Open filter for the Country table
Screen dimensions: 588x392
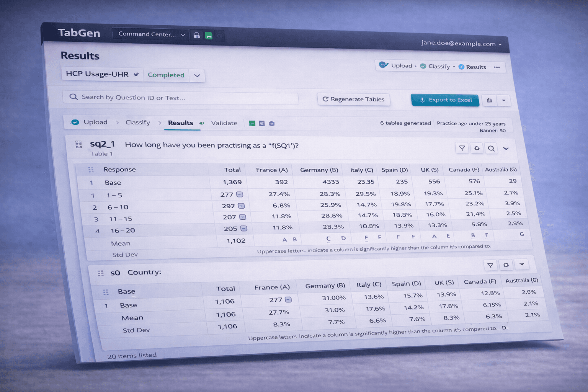click(490, 265)
